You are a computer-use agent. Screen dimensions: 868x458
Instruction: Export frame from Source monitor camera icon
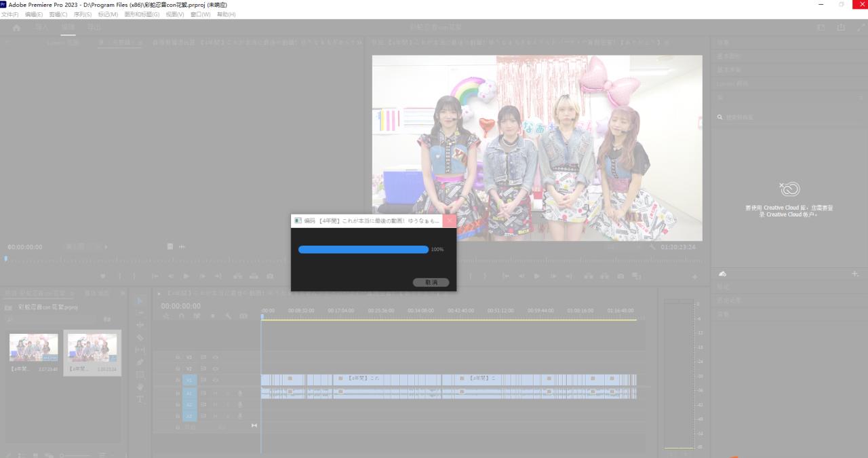[x=270, y=276]
